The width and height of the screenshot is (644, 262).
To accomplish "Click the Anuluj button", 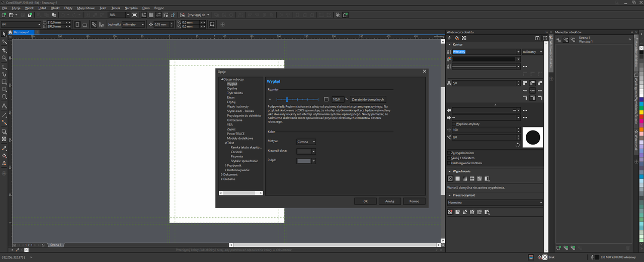I will [x=389, y=201].
